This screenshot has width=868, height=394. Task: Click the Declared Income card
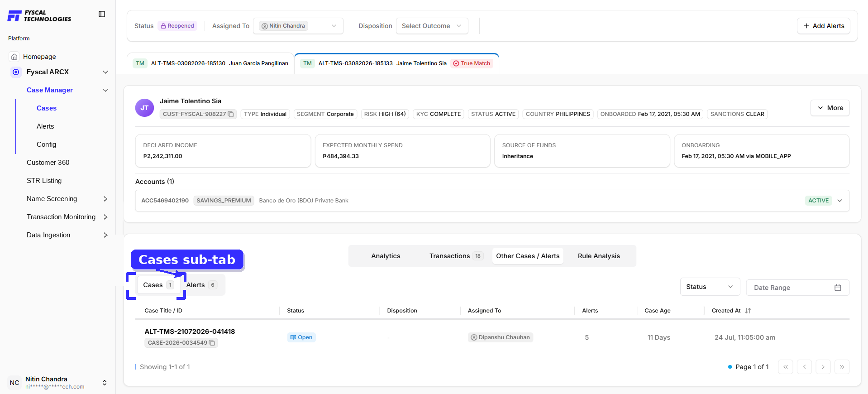pyautogui.click(x=223, y=151)
